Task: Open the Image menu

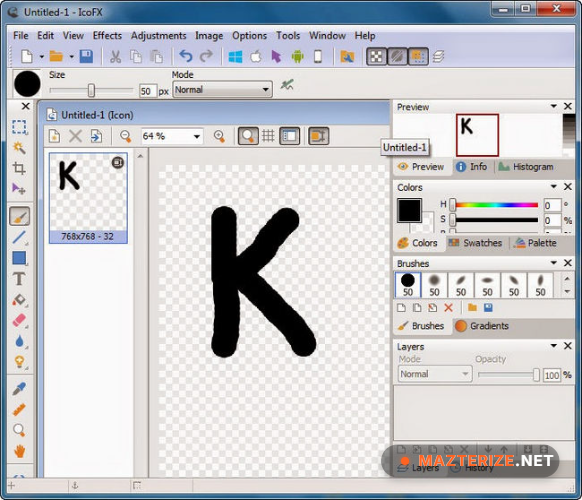Action: tap(209, 36)
